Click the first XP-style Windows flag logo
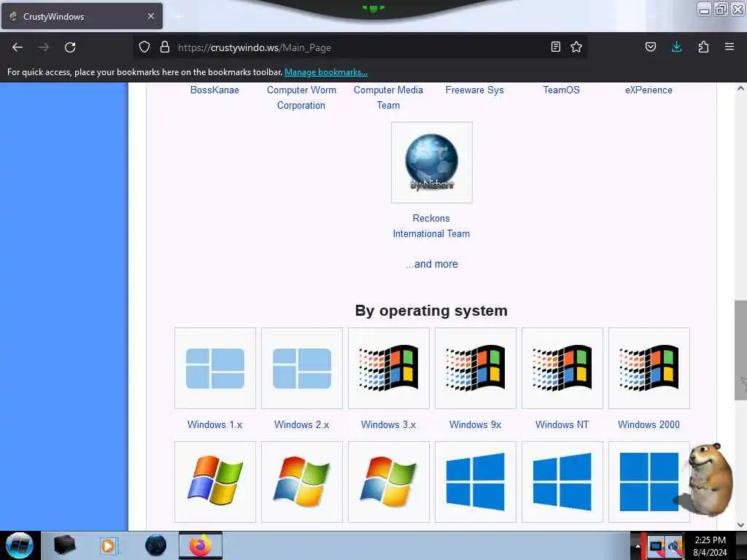The height and width of the screenshot is (560, 747). [x=215, y=482]
